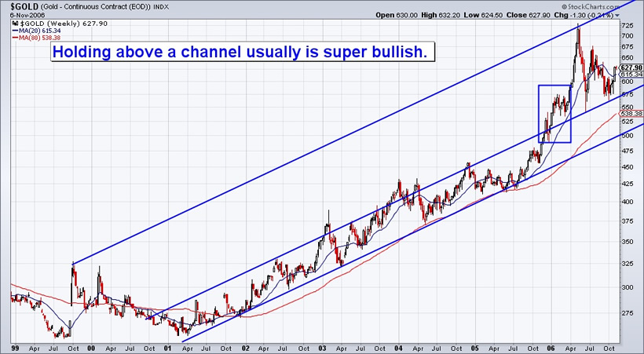Viewport: 644px width, 354px height.
Task: Click the copyright symbol before StockCharts.com
Action: [564, 7]
